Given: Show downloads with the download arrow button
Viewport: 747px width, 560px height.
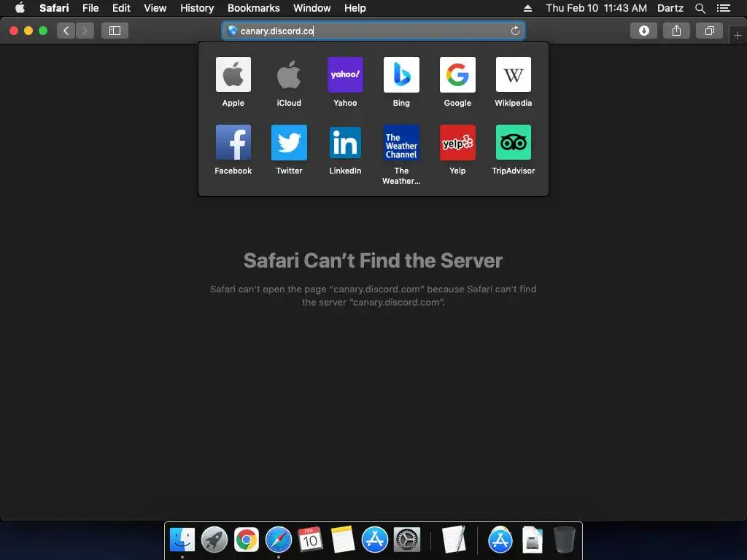Looking at the screenshot, I should pos(643,31).
